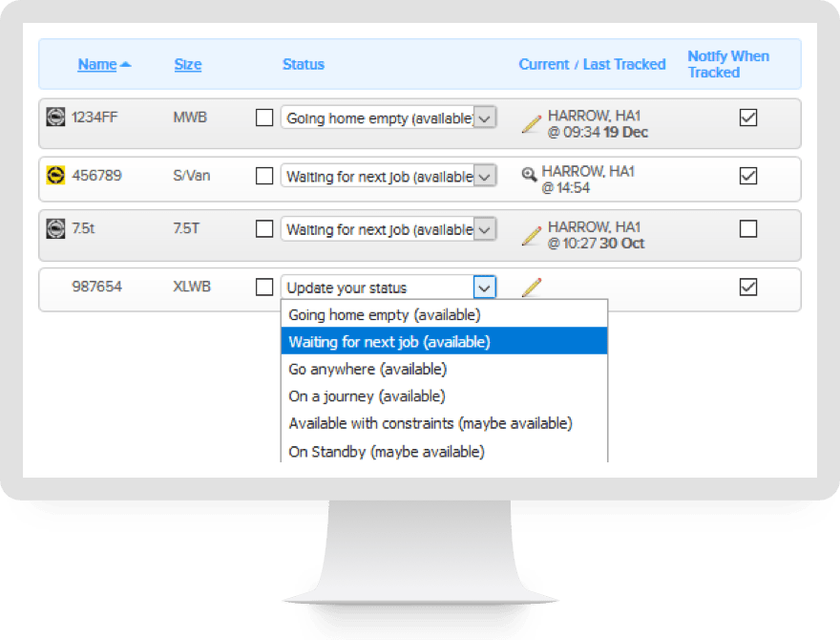This screenshot has width=840, height=640.
Task: Click vehicle name 1234FF
Action: [94, 117]
